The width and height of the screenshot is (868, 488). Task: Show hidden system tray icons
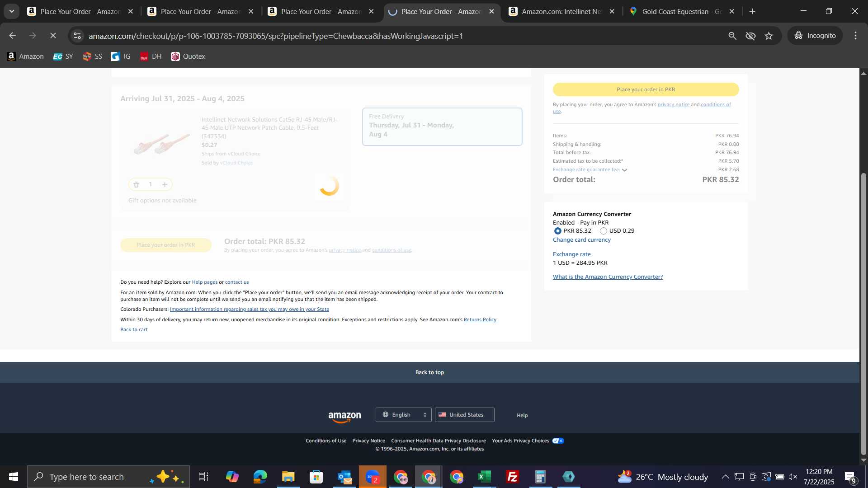[x=725, y=477]
